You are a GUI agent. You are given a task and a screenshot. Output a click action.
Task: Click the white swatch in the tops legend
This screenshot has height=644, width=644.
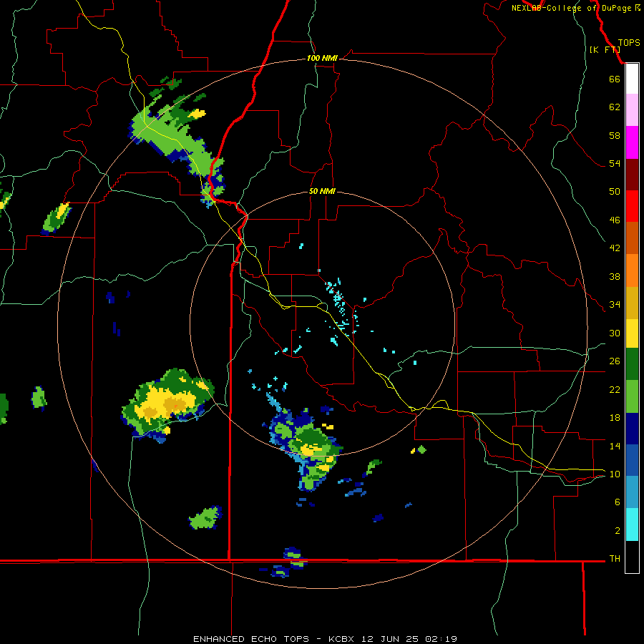[632, 79]
